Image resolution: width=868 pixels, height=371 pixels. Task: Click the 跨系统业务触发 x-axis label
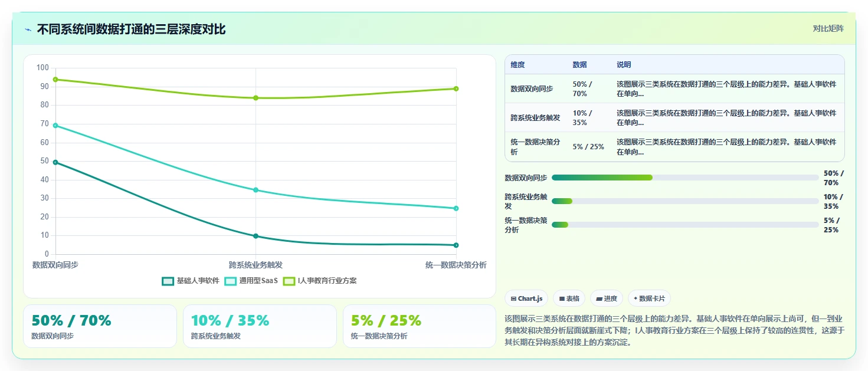(x=256, y=265)
